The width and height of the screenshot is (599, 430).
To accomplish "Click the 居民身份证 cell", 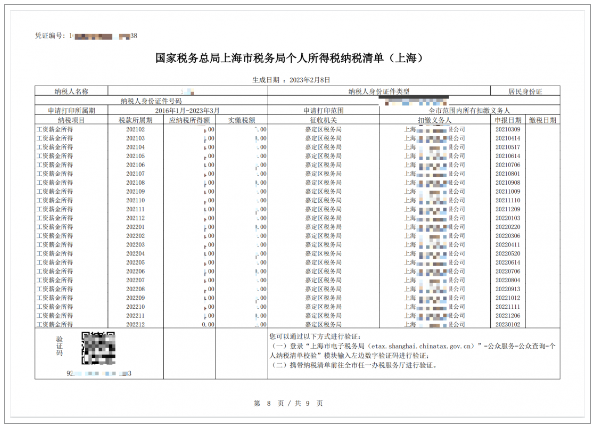I will [525, 92].
